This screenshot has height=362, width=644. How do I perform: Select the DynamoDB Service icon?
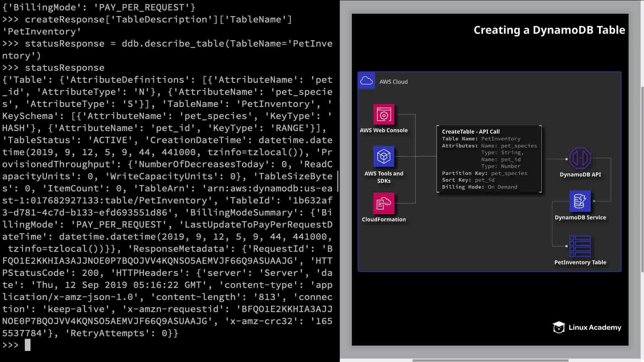[x=580, y=201]
